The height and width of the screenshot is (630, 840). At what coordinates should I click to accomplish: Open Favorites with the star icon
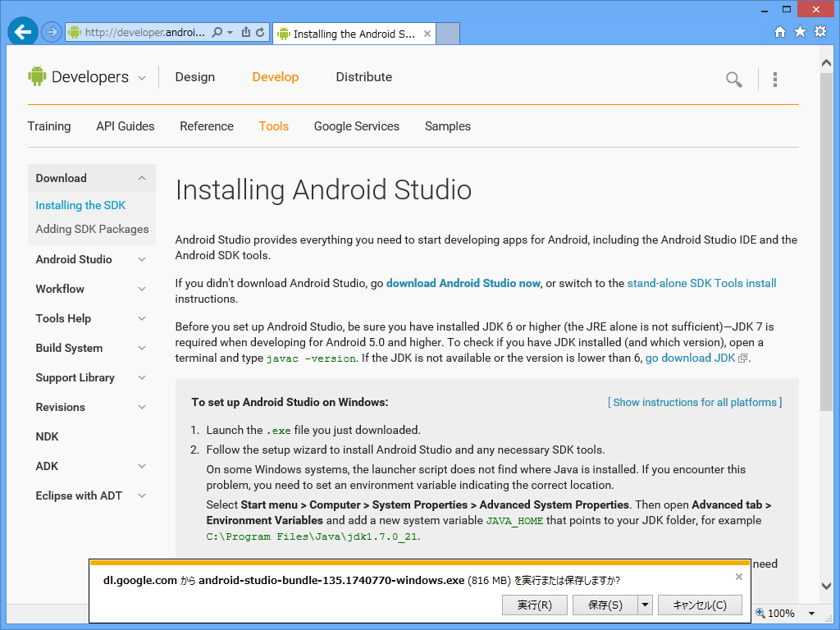[x=800, y=32]
